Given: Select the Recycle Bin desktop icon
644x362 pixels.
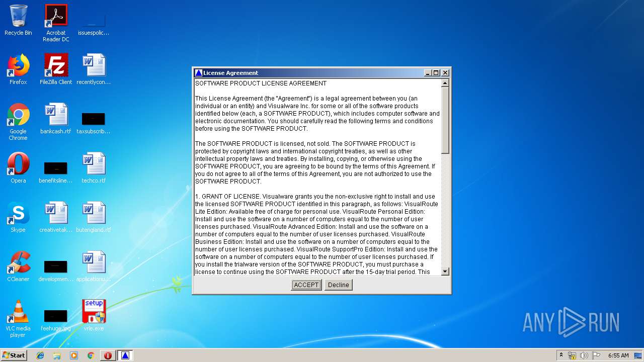Looking at the screenshot, I should [x=18, y=20].
